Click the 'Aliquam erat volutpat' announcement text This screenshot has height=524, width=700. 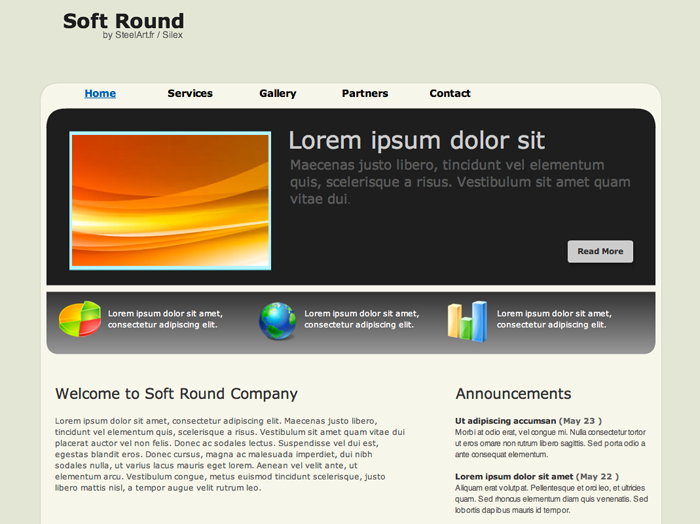click(x=551, y=499)
